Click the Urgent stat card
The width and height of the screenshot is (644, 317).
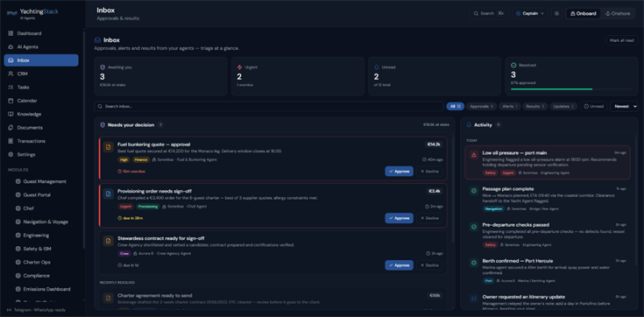point(298,76)
